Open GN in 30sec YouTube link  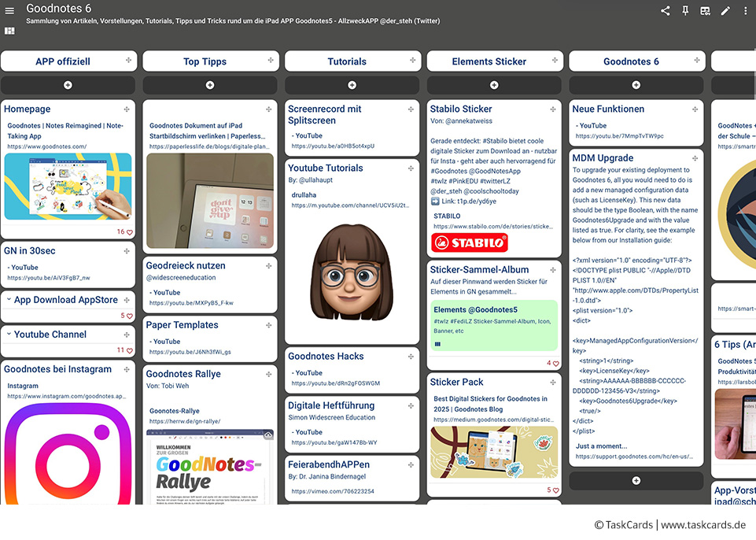(49, 278)
